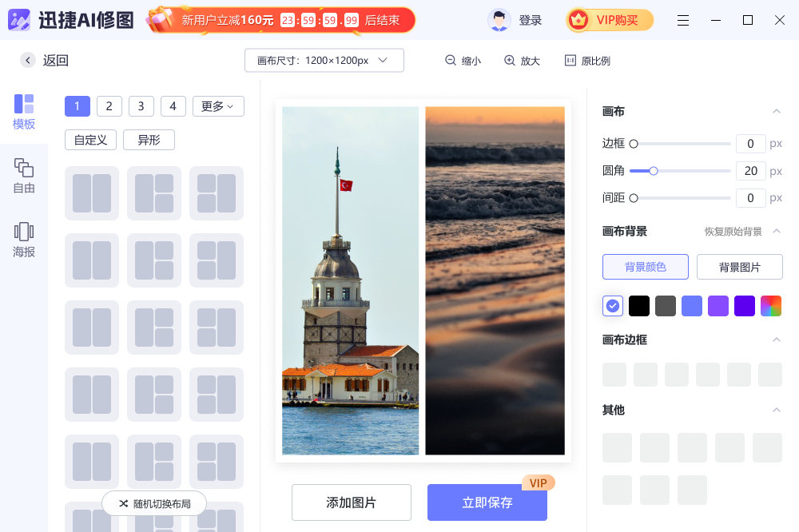The image size is (799, 532).
Task: Click the 缩小 zoom out icon
Action: pos(451,61)
